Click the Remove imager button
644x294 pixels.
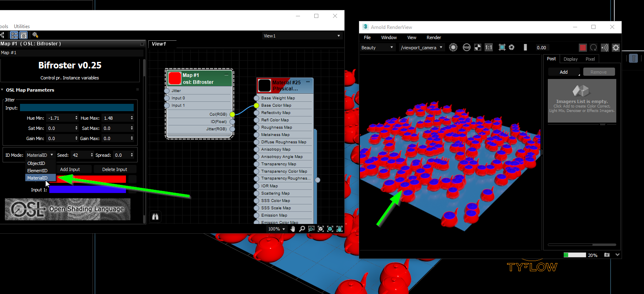pos(599,72)
